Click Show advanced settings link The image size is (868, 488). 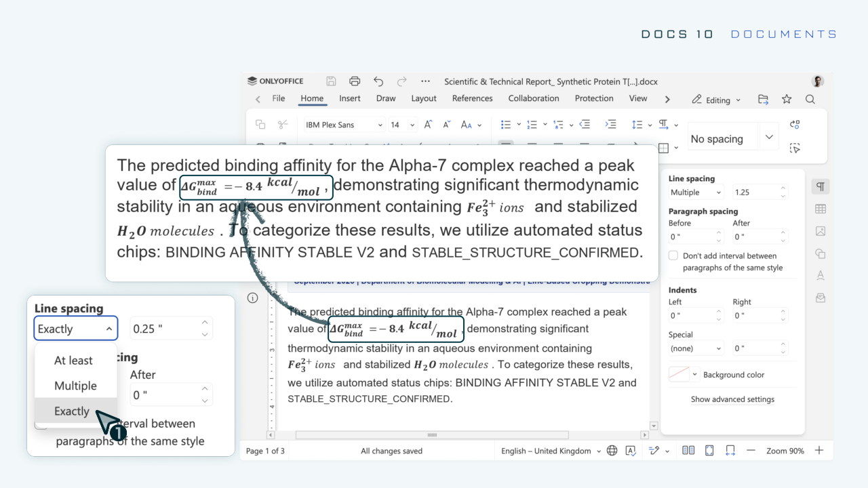click(732, 399)
